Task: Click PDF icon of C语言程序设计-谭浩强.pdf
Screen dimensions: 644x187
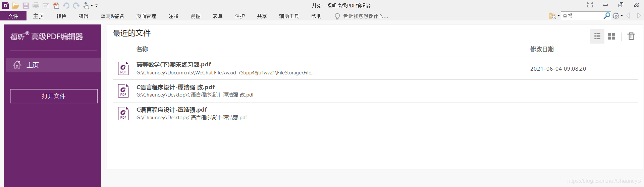Action: (123, 114)
